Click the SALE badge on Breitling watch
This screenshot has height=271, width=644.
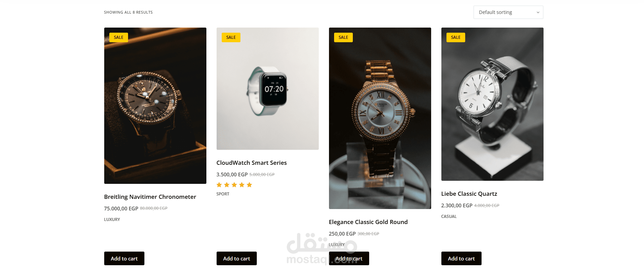[119, 37]
